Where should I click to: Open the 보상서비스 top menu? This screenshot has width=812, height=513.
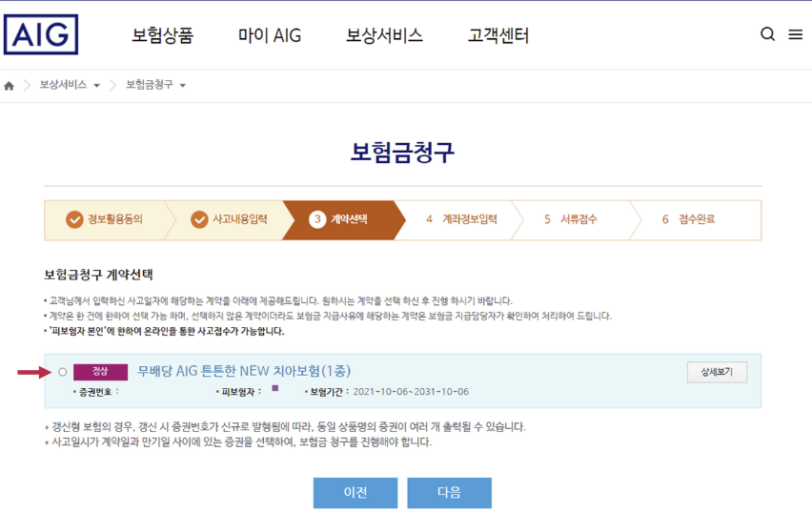tap(384, 35)
